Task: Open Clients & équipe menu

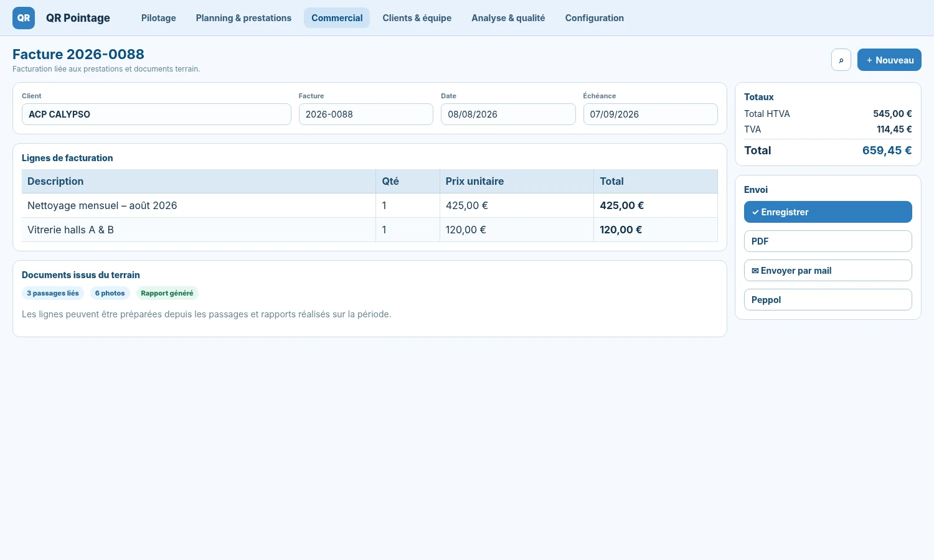Action: point(417,18)
